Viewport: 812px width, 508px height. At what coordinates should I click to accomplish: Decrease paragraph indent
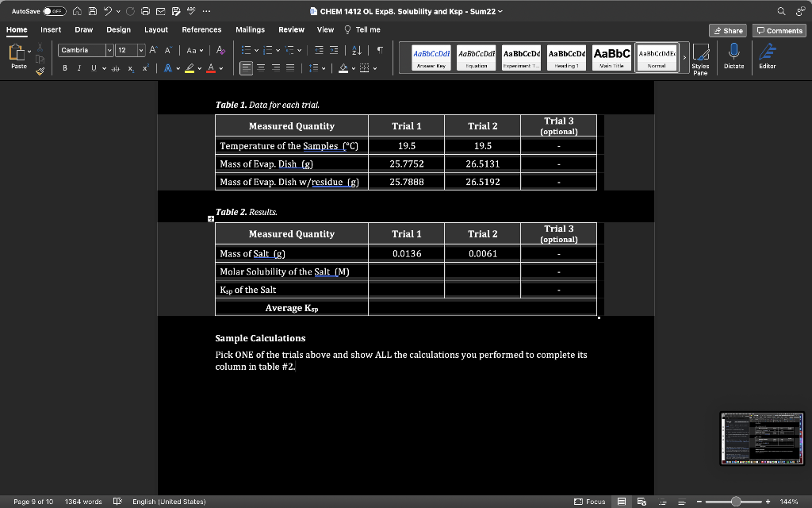click(x=319, y=50)
